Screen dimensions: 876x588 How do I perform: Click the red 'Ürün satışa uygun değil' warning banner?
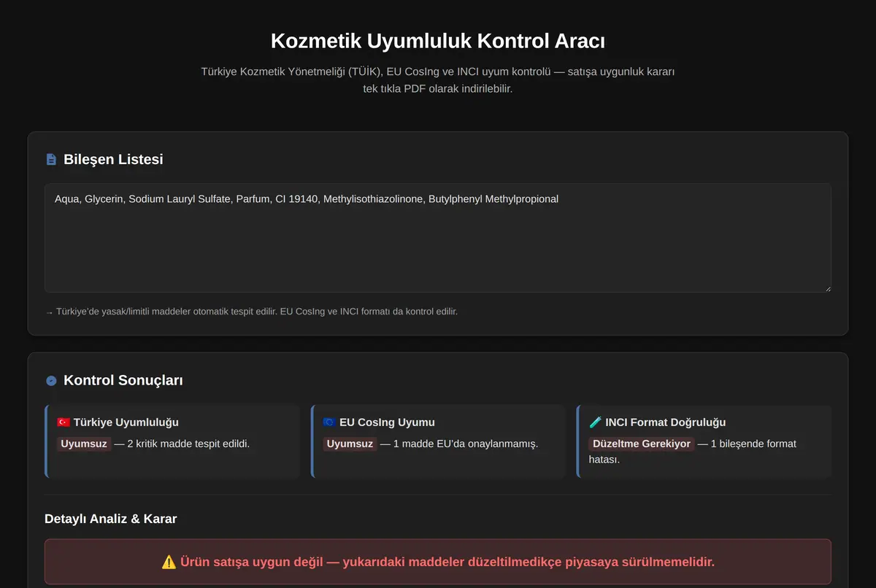(438, 562)
